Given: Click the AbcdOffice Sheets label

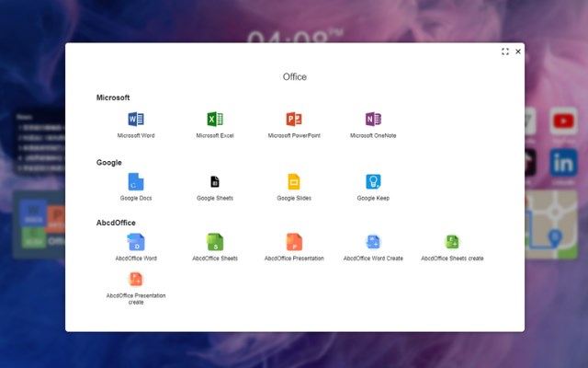Looking at the screenshot, I should pos(215,259).
